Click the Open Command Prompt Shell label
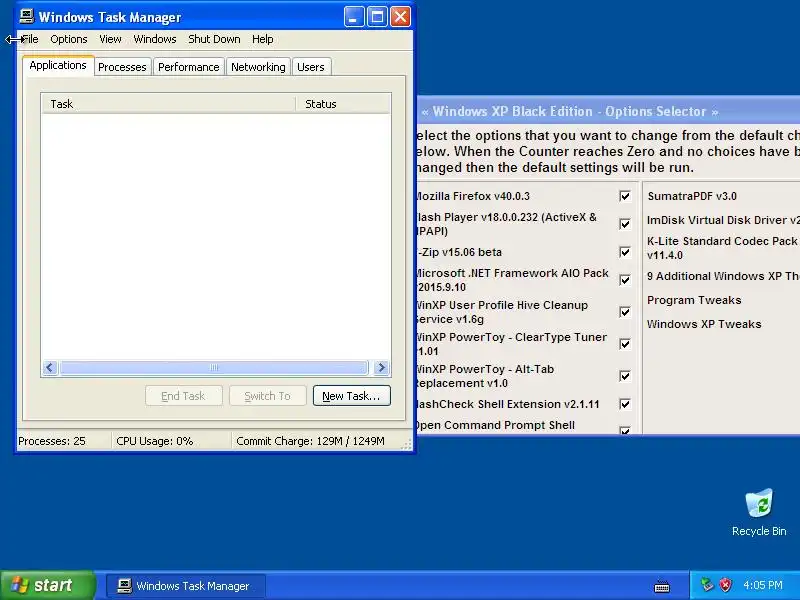Image resolution: width=800 pixels, height=600 pixels. point(496,425)
